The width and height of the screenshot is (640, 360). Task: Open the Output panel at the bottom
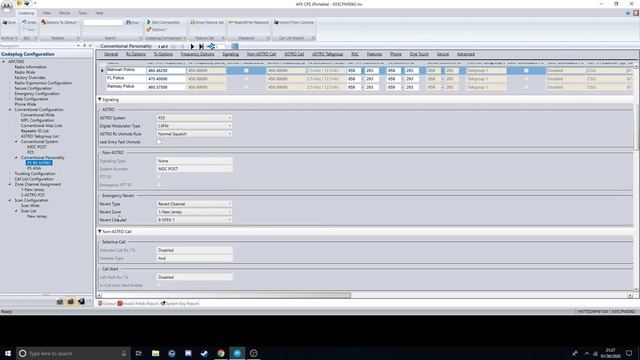coord(107,304)
